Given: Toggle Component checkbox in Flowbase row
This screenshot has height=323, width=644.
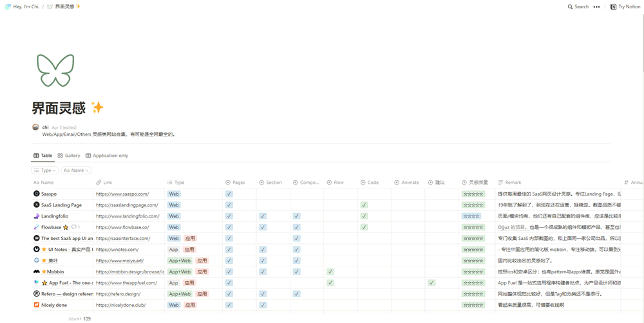Looking at the screenshot, I should click(x=296, y=227).
